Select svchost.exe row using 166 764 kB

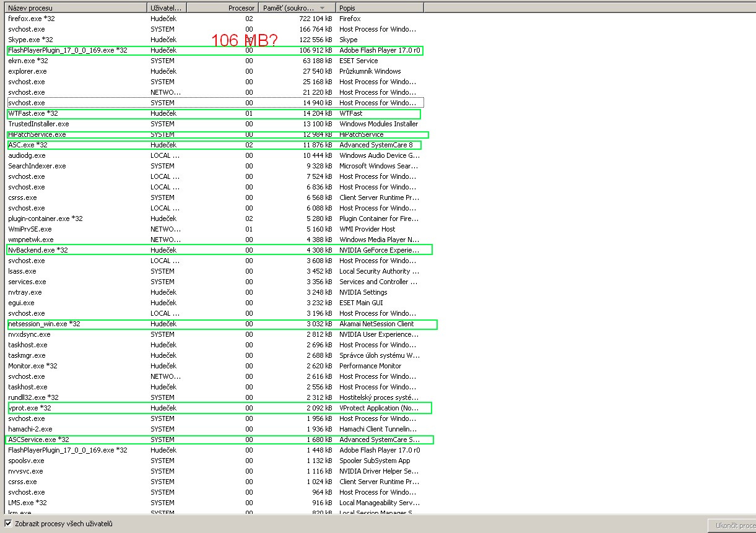coord(215,29)
